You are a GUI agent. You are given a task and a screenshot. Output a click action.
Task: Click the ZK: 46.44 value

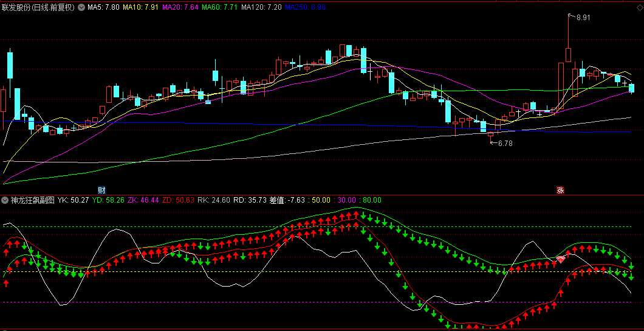click(143, 200)
